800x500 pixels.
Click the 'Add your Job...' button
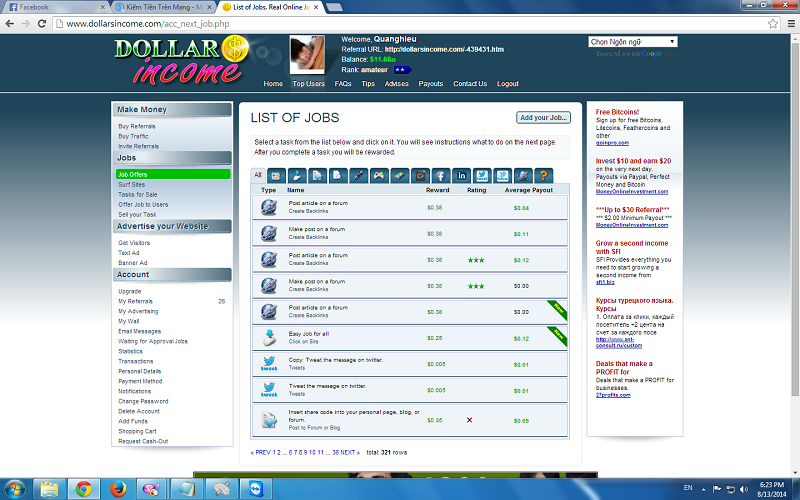coord(543,117)
